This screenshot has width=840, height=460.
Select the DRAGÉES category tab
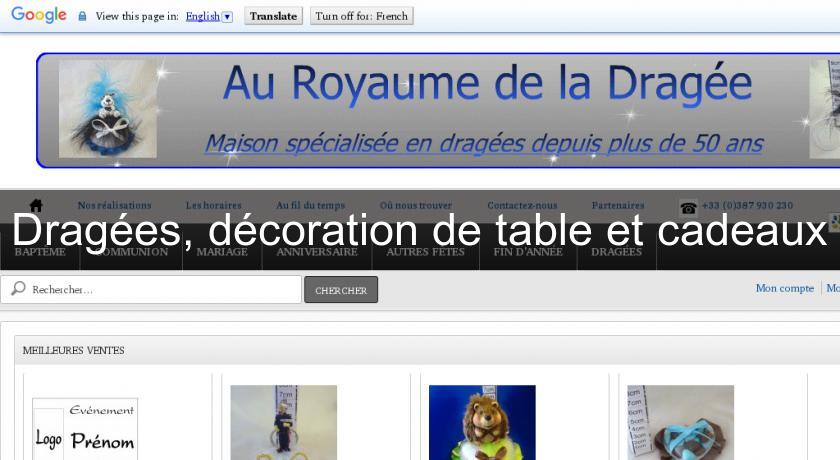pos(617,252)
